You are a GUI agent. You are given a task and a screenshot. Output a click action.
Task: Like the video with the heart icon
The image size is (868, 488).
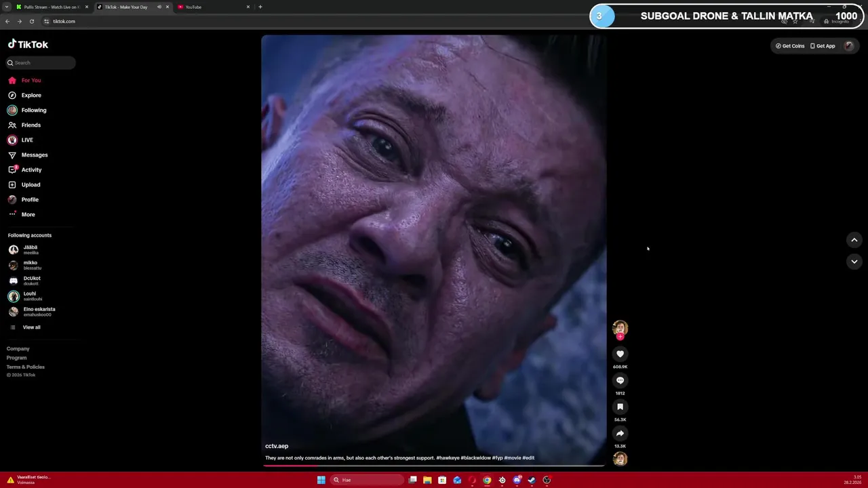tap(620, 354)
